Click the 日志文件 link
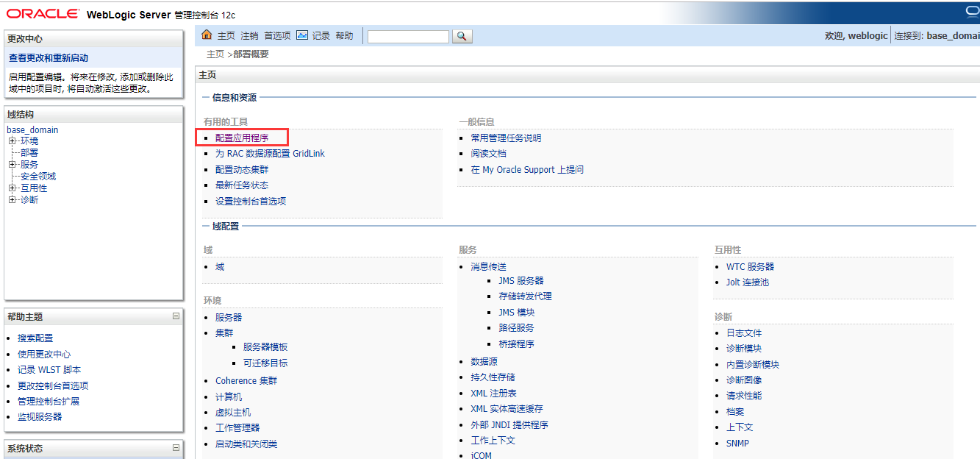 click(744, 333)
